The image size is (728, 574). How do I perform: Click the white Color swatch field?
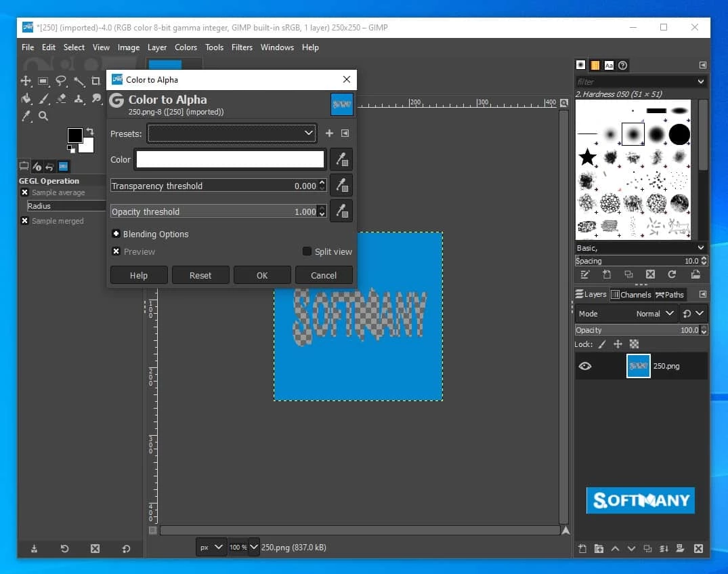(230, 159)
